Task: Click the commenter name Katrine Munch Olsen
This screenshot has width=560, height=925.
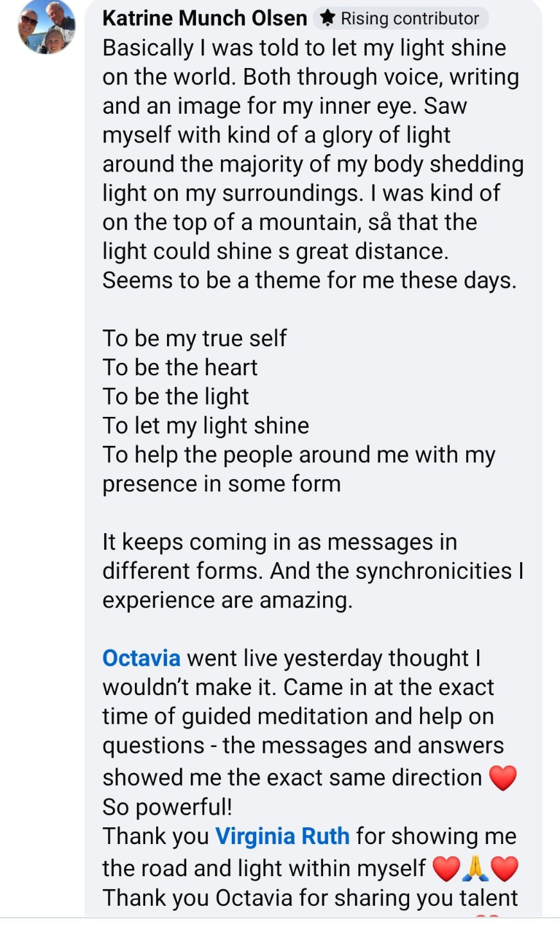Action: (x=204, y=18)
